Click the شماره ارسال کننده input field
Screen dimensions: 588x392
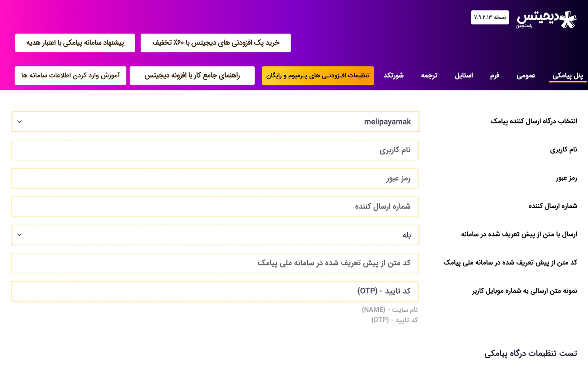(x=215, y=206)
